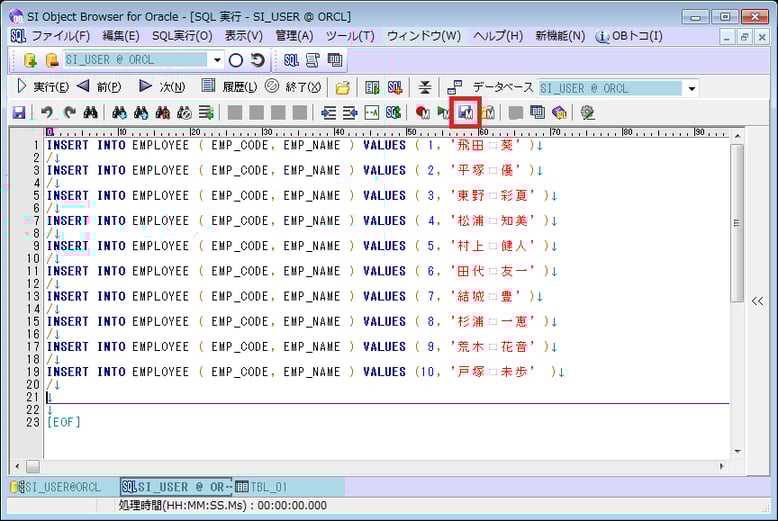Click the first binoculars search icon
The width and height of the screenshot is (778, 521).
[90, 113]
